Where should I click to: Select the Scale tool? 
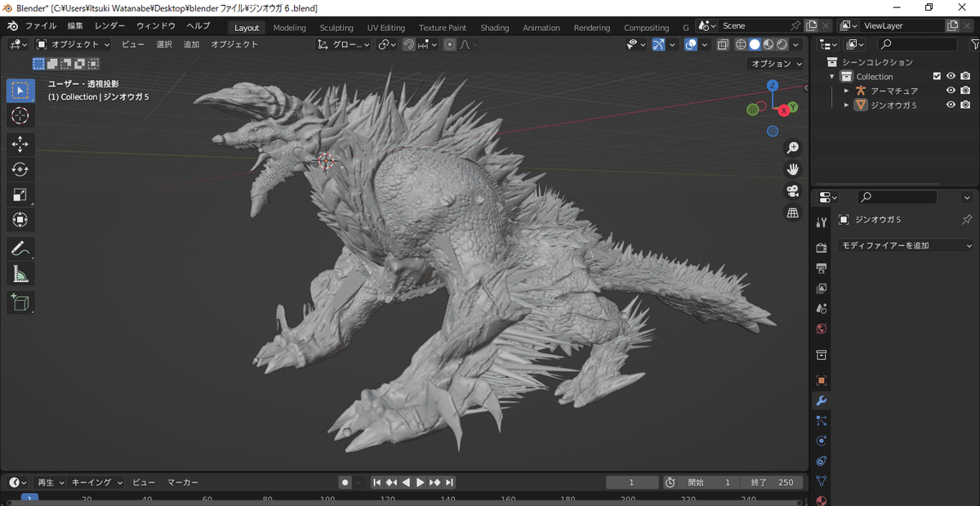coord(20,195)
